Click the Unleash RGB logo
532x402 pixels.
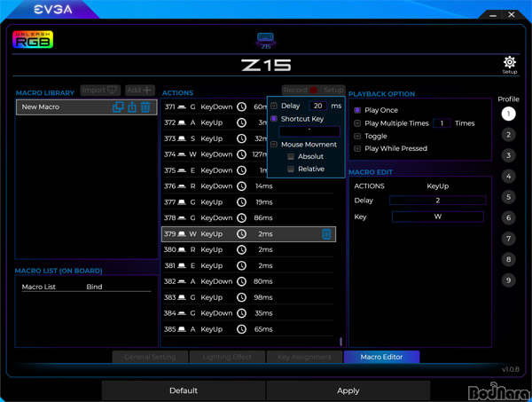click(x=33, y=39)
